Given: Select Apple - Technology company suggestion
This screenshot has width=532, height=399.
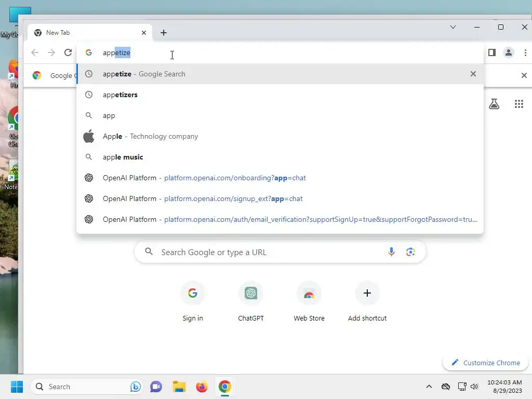Looking at the screenshot, I should 280,137.
